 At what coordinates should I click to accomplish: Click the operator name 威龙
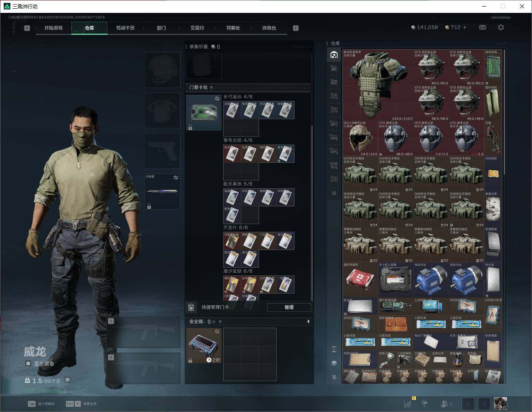click(x=35, y=351)
